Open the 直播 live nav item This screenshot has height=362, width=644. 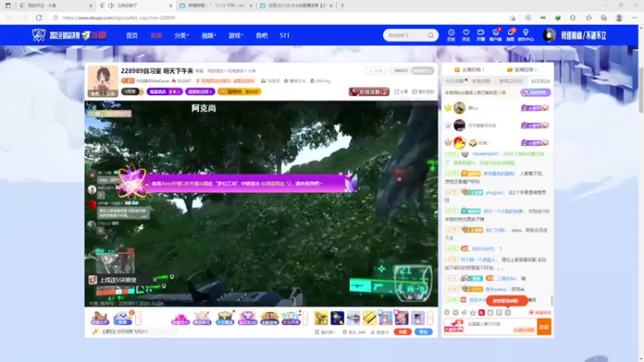[156, 35]
